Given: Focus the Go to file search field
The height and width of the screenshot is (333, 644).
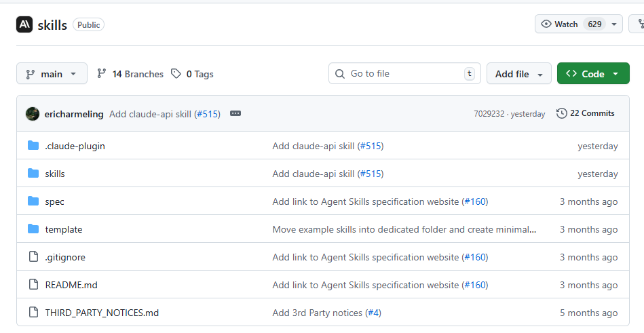Looking at the screenshot, I should click(x=404, y=73).
